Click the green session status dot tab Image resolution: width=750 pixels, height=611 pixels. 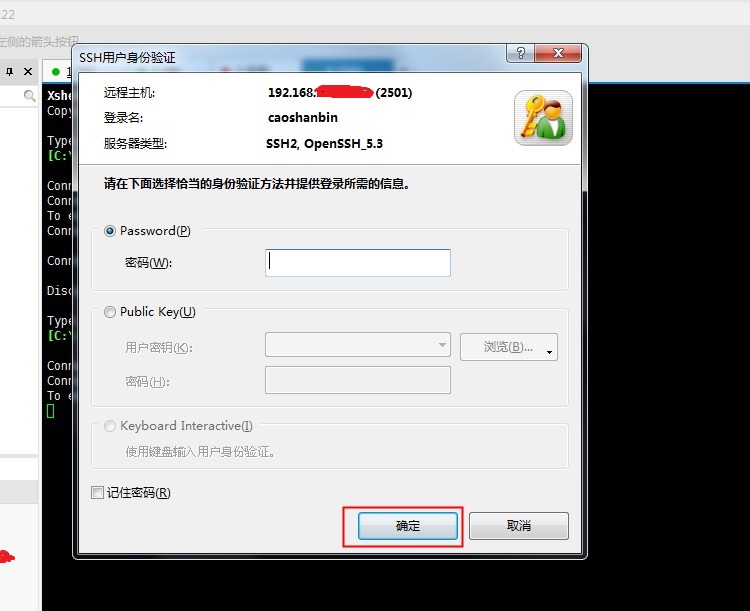[56, 72]
